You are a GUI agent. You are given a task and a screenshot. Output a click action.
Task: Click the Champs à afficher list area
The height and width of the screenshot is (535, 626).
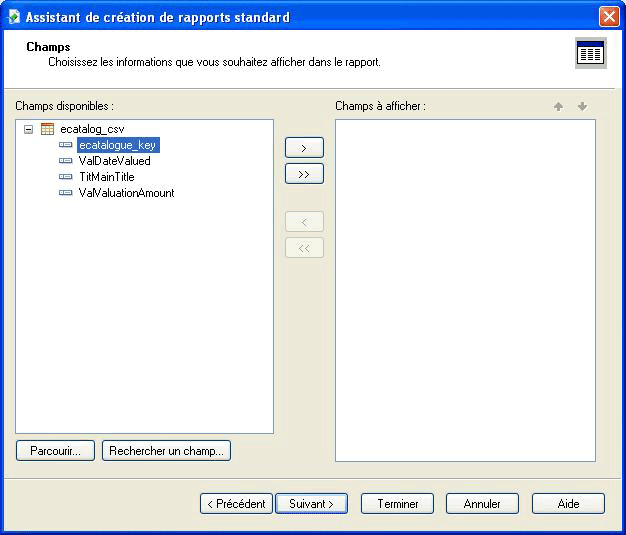(465, 290)
